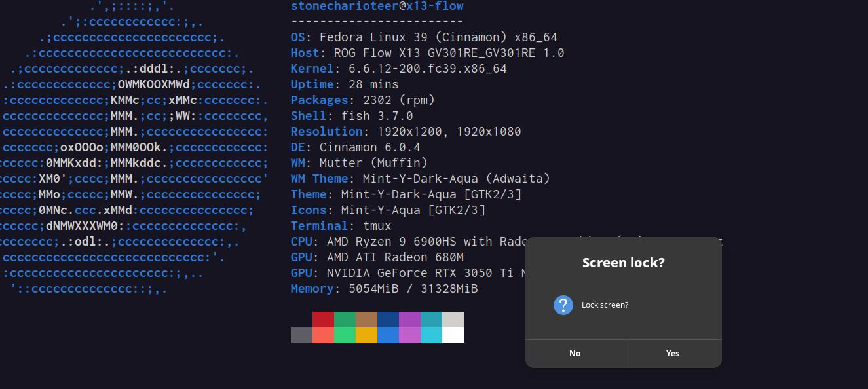This screenshot has width=868, height=389.
Task: Click 'Mint-Y-Dark-Aqua (Adwaita)' WM Theme value
Action: coord(457,179)
